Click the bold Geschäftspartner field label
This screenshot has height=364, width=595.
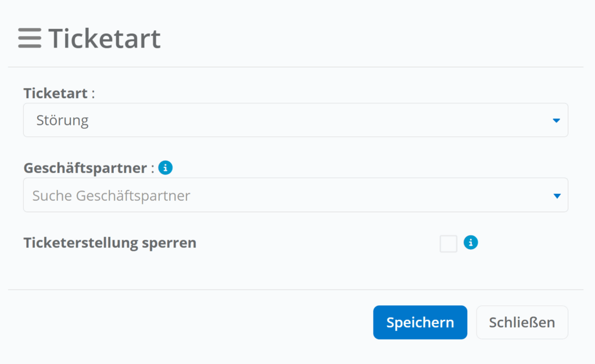click(x=85, y=168)
